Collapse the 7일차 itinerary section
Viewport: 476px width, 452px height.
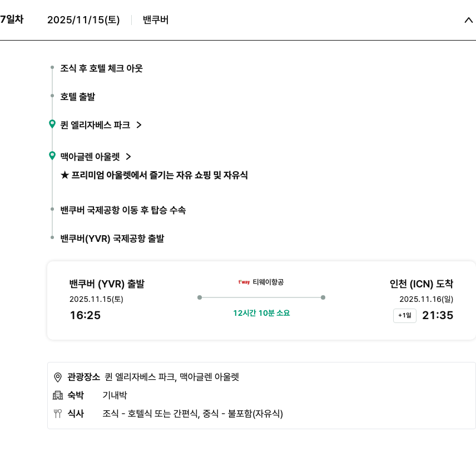click(x=468, y=20)
